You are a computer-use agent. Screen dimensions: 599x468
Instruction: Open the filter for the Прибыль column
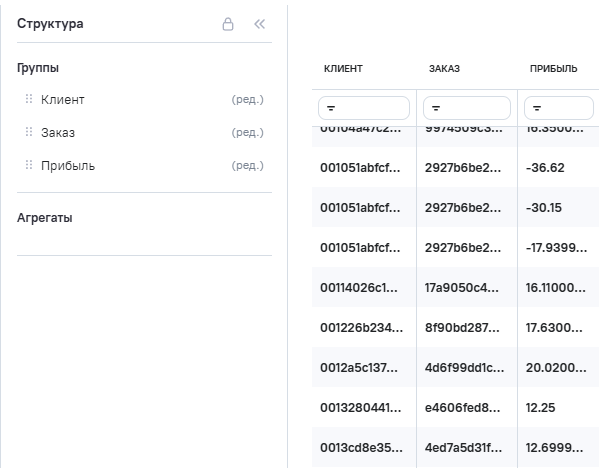click(x=559, y=108)
